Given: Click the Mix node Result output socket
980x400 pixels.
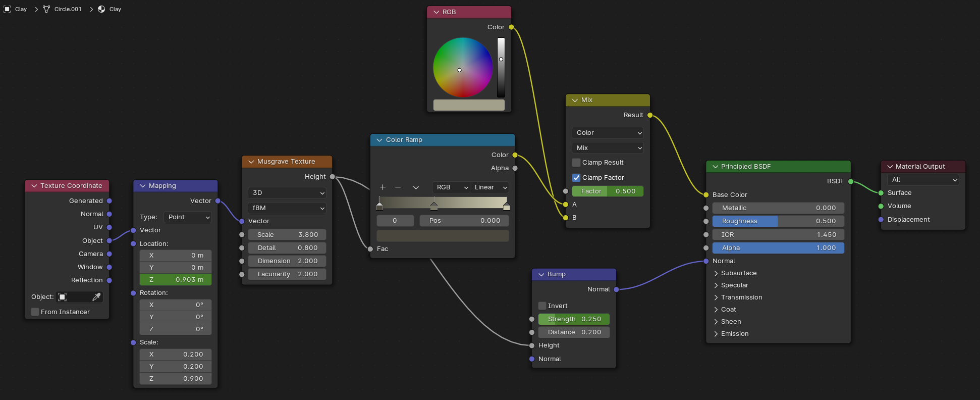Looking at the screenshot, I should pyautogui.click(x=650, y=115).
